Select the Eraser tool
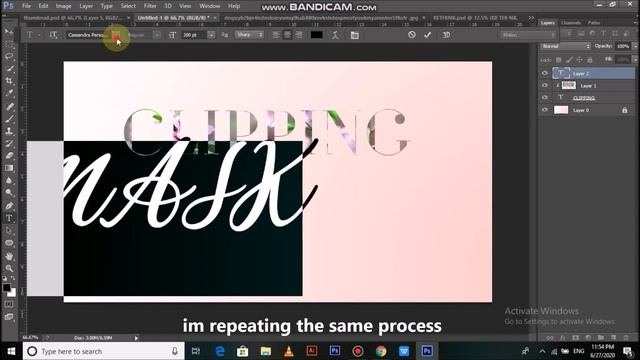Viewport: 640px width, 360px height. pos(9,156)
